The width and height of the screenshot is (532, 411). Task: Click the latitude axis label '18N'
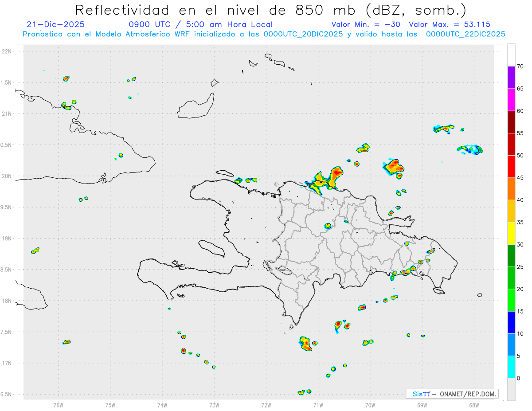pos(8,301)
